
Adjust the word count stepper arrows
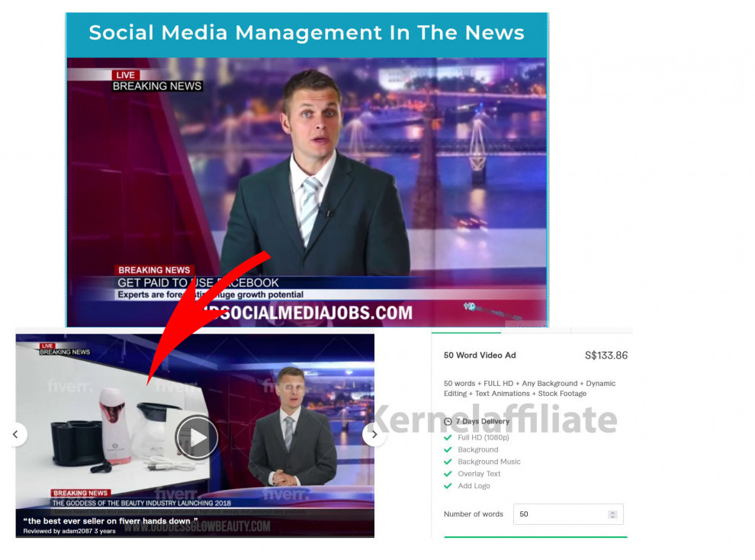(x=612, y=515)
